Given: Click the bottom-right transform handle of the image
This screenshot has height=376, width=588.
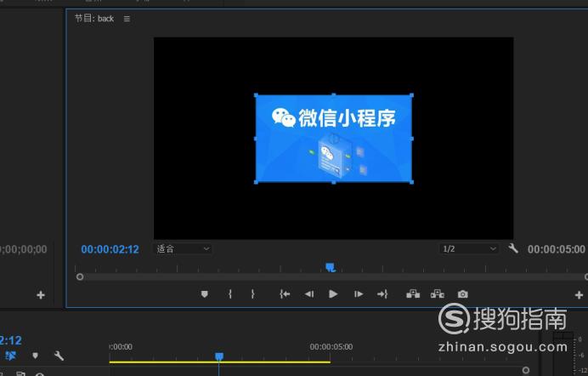Looking at the screenshot, I should [412, 182].
